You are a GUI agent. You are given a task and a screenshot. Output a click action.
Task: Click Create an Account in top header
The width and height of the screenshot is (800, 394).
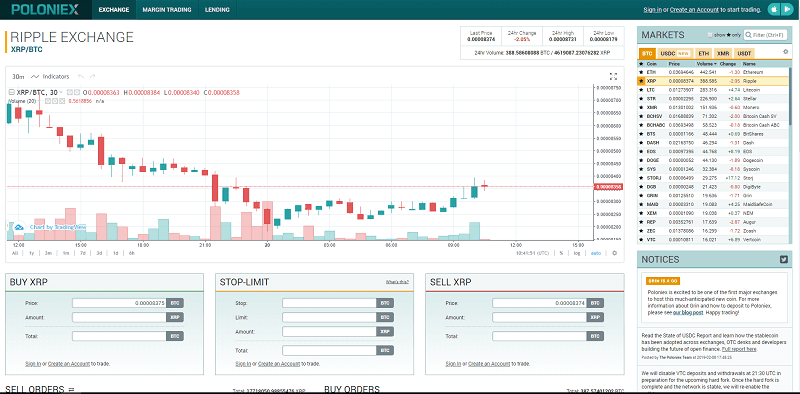point(694,10)
